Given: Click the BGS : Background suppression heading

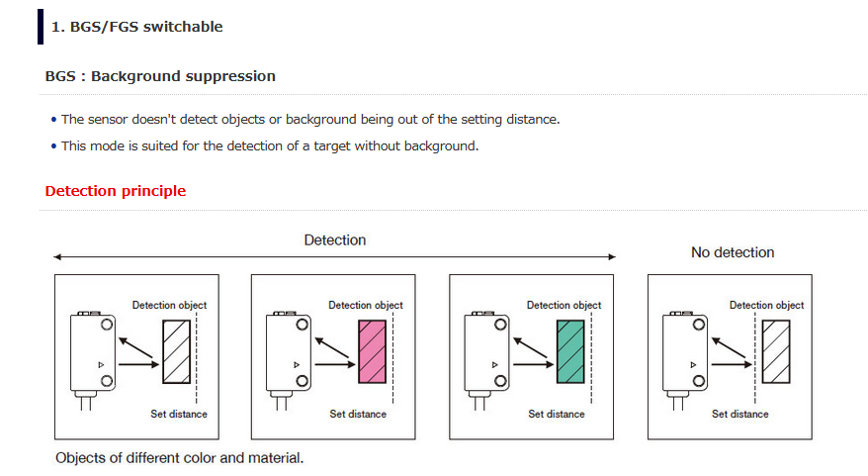Looking at the screenshot, I should [160, 76].
